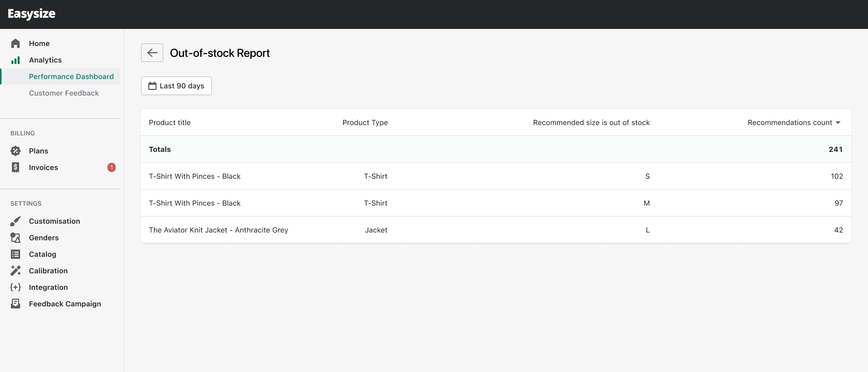Image resolution: width=868 pixels, height=372 pixels.
Task: Click the Calibration magic wand icon
Action: (16, 271)
